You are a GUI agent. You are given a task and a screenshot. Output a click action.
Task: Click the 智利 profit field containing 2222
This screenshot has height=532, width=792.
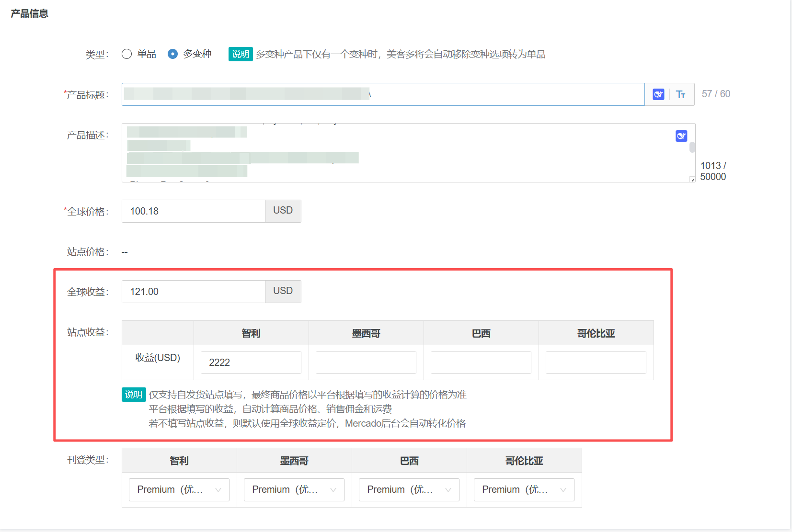pyautogui.click(x=251, y=362)
